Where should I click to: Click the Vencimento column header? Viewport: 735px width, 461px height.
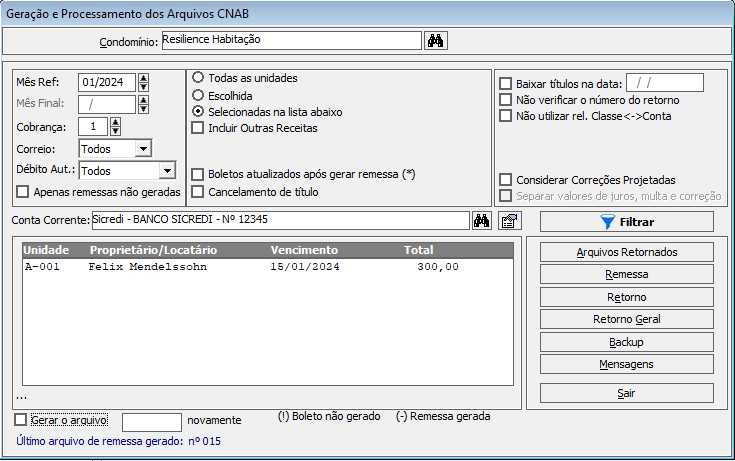(x=304, y=250)
